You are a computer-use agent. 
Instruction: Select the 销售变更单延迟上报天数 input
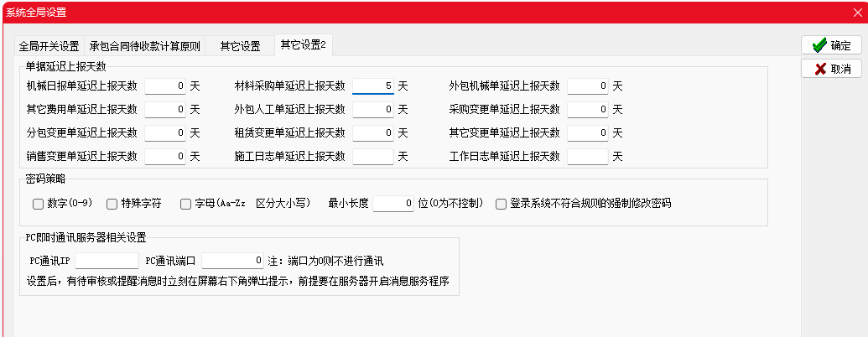164,156
